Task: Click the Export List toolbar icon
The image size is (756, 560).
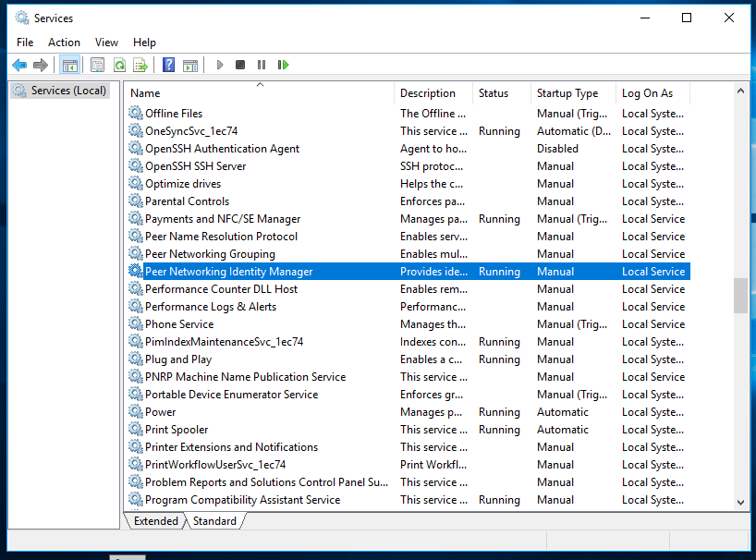Action: (140, 65)
